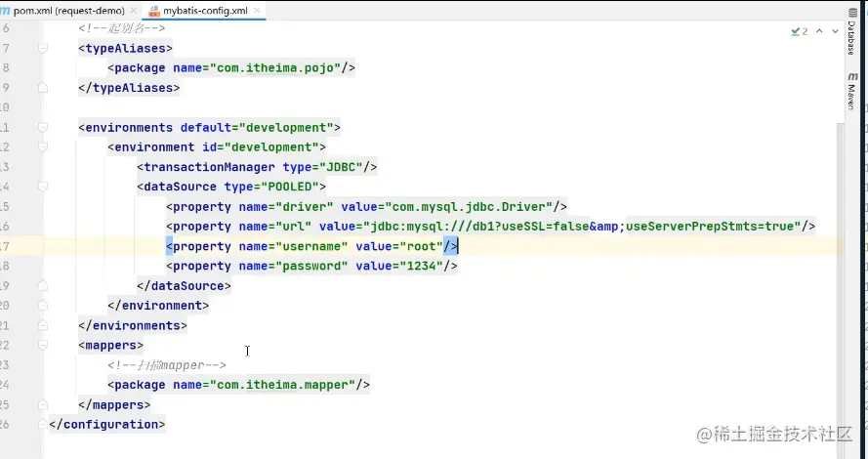
Task: Open the Maven tool window
Action: pyautogui.click(x=850, y=90)
